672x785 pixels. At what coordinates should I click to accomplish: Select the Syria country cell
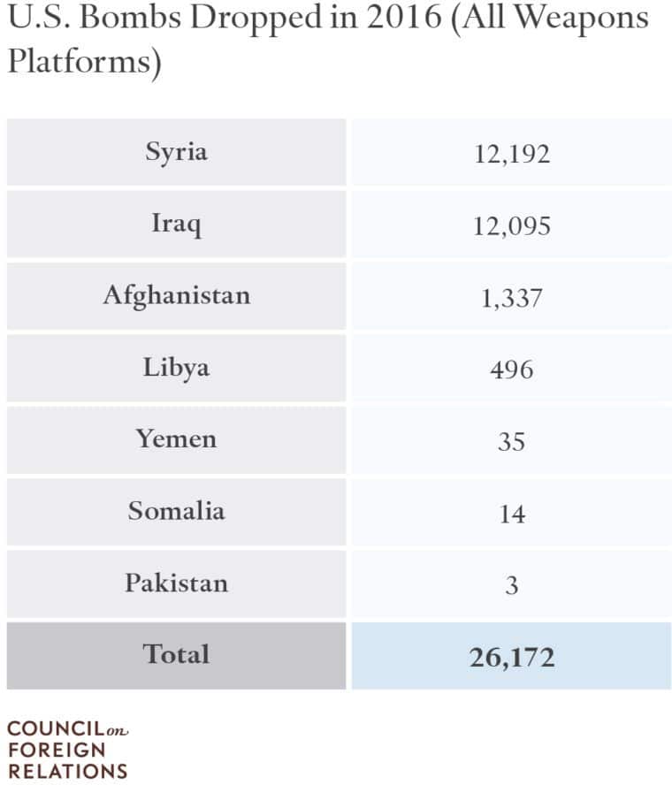tap(176, 152)
